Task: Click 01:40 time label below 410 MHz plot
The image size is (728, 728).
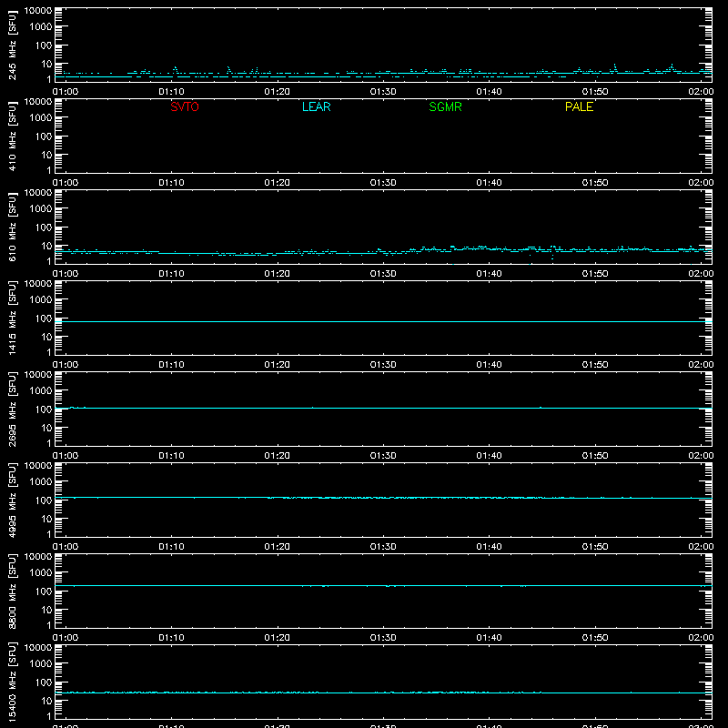Action: click(489, 183)
